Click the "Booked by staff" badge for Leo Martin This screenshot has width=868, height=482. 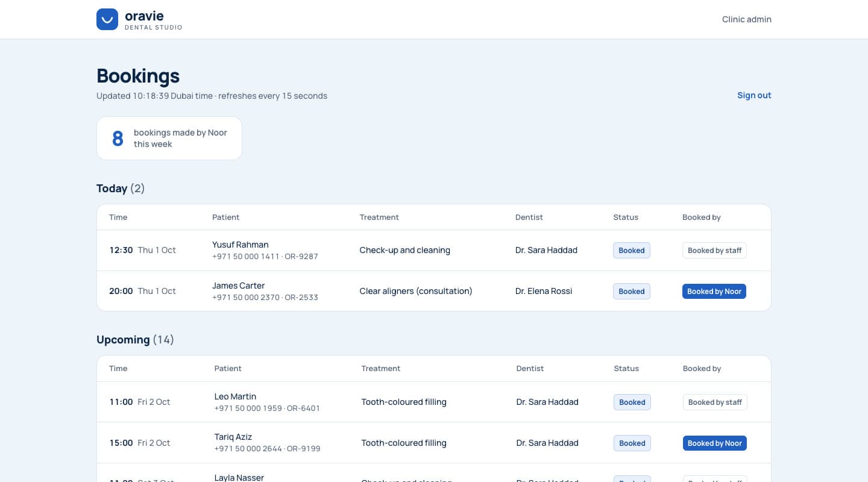point(715,402)
